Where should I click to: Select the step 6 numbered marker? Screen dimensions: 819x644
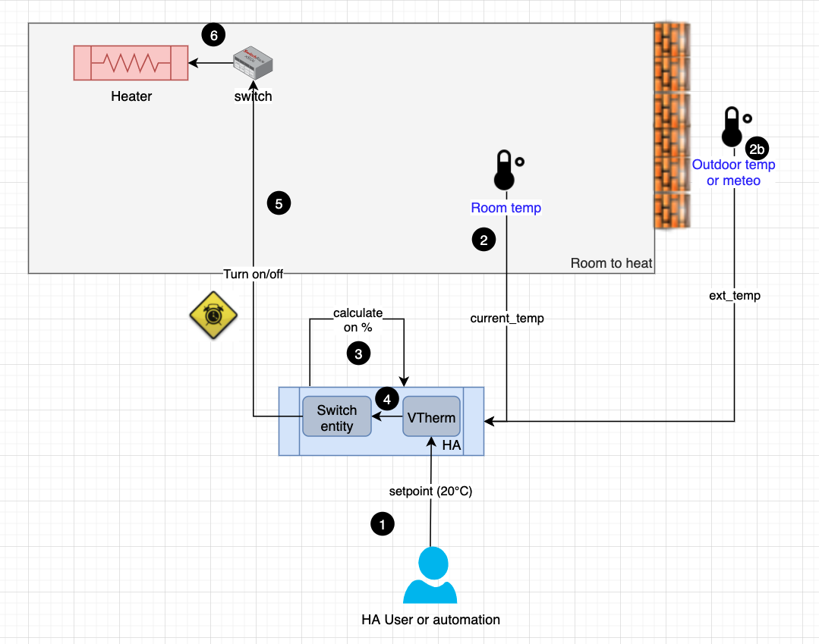(213, 35)
